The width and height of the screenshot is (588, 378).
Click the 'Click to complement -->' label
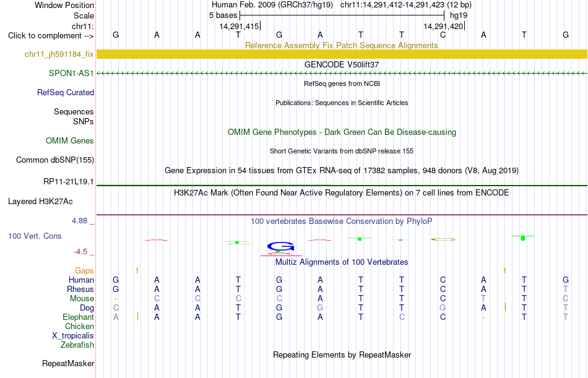(51, 36)
